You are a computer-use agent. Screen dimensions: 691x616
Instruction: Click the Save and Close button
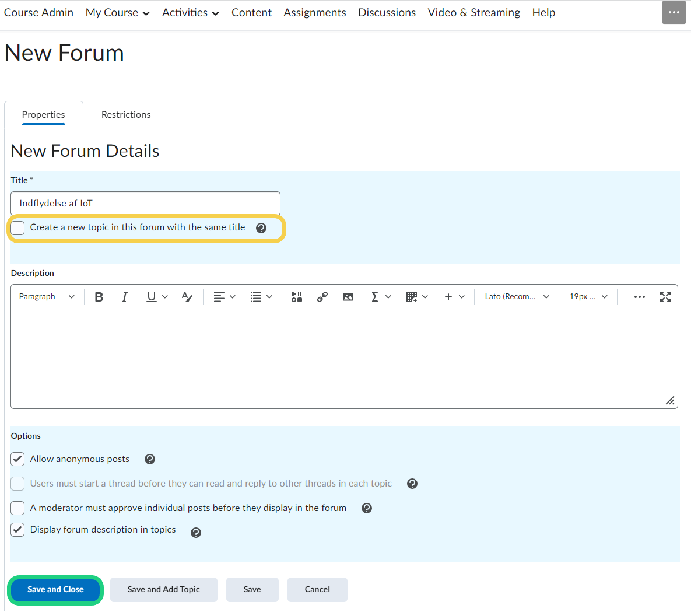pos(55,590)
